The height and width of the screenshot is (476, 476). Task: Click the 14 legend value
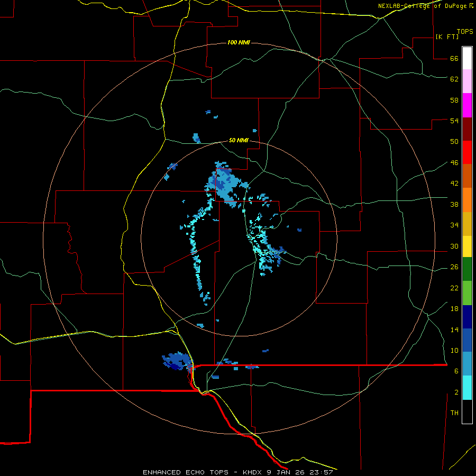tap(454, 329)
